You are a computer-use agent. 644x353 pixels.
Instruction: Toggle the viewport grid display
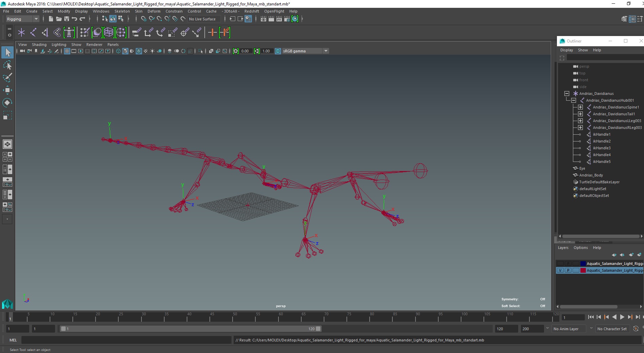click(x=67, y=51)
